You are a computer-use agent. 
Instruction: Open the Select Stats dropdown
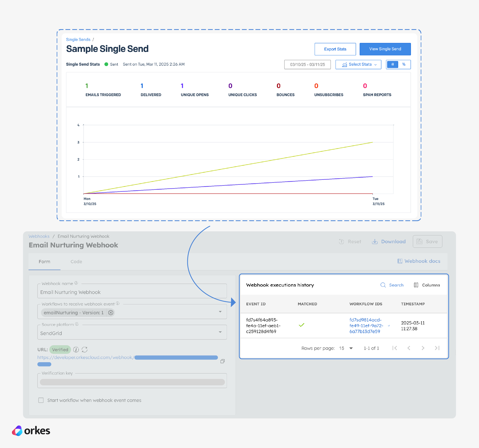[358, 64]
